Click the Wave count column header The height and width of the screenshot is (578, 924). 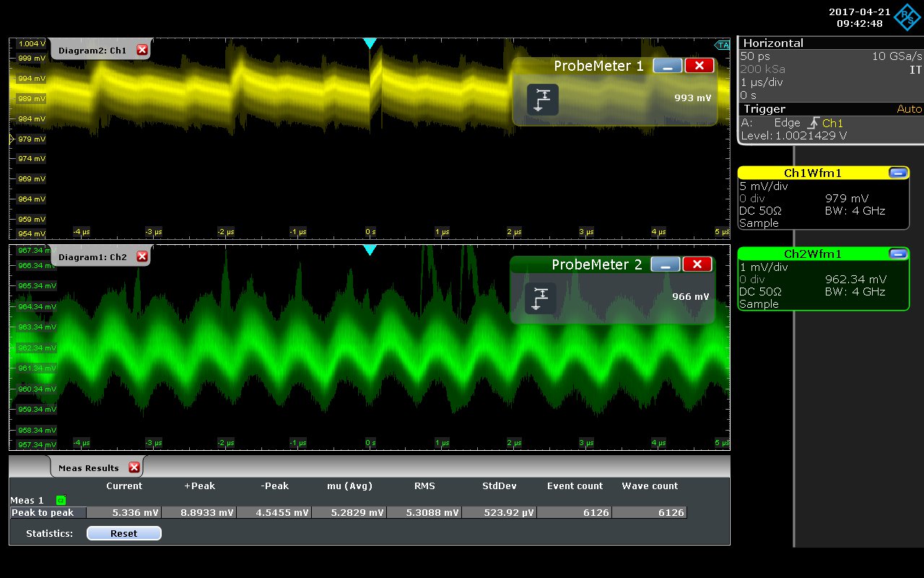(650, 486)
